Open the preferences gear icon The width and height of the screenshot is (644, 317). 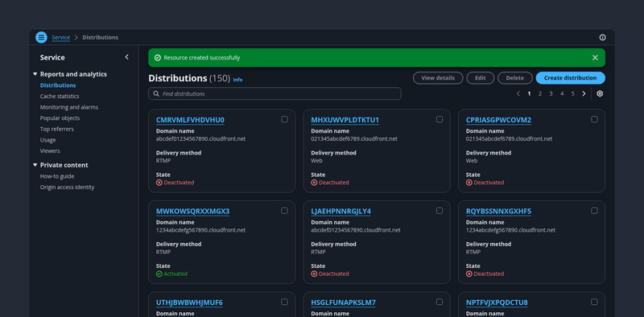pos(600,93)
